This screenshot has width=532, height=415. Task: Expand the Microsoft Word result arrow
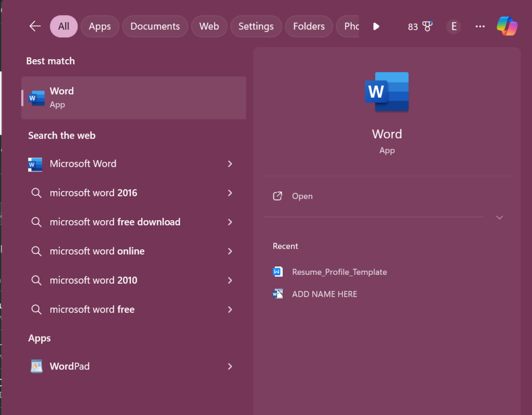click(x=230, y=164)
